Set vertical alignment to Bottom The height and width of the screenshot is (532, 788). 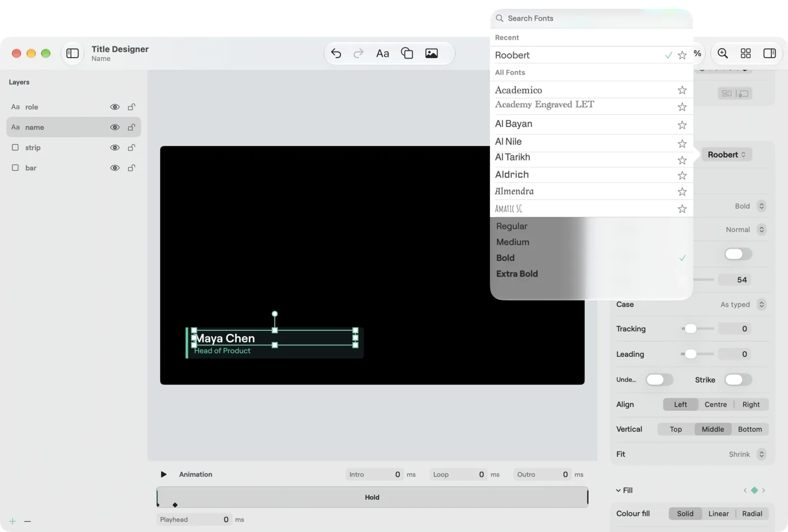coord(750,429)
